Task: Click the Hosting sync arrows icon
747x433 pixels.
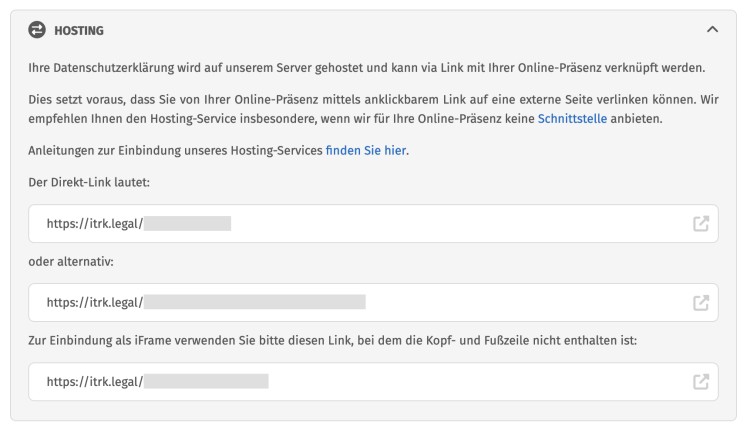Action: point(37,31)
